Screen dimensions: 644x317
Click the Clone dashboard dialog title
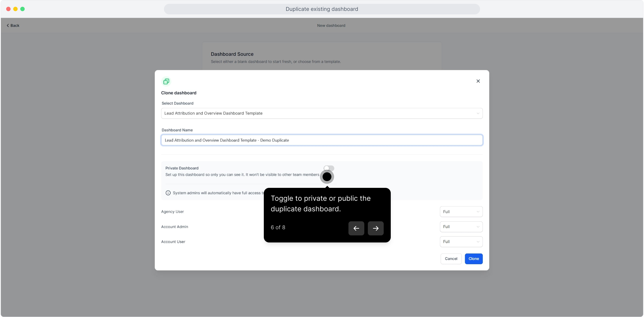[179, 93]
